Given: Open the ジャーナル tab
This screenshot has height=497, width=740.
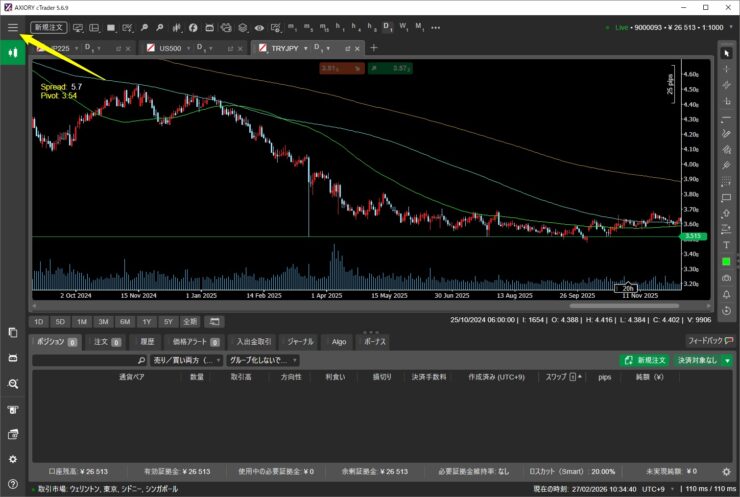Looking at the screenshot, I should [300, 341].
